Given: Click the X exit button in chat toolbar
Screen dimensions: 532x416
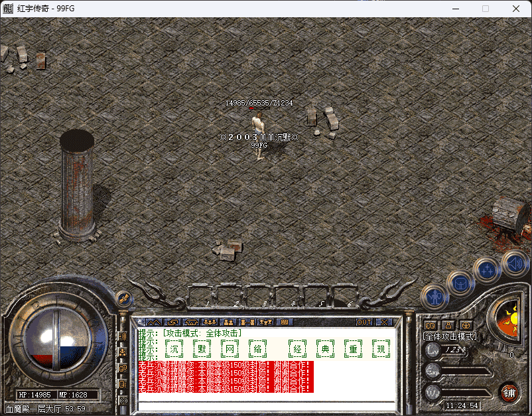Looking at the screenshot, I should point(384,322).
